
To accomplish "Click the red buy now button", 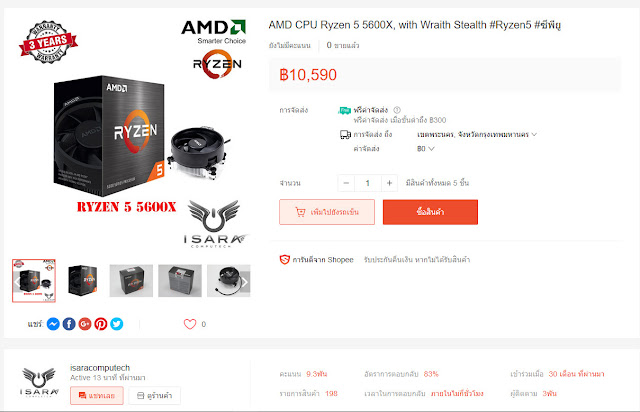I will click(x=430, y=212).
